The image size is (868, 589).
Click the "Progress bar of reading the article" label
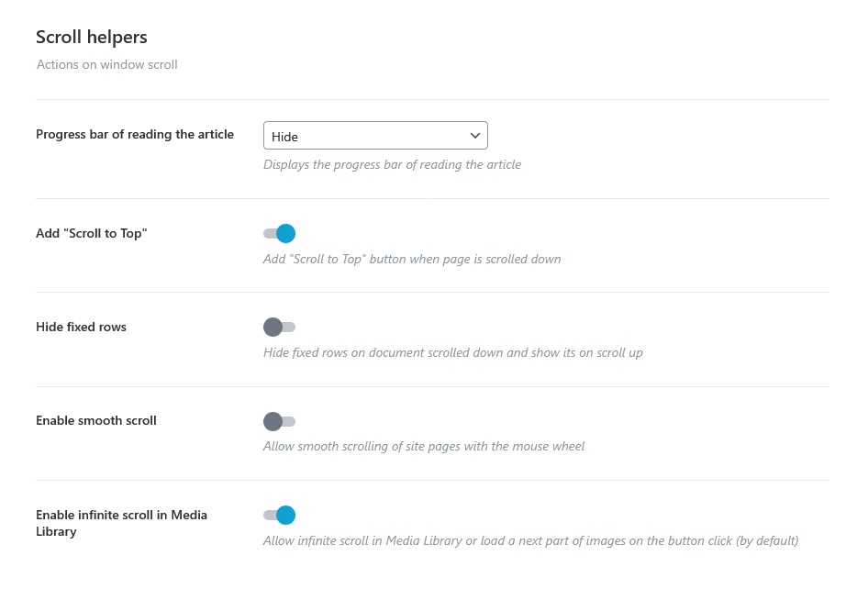(135, 135)
